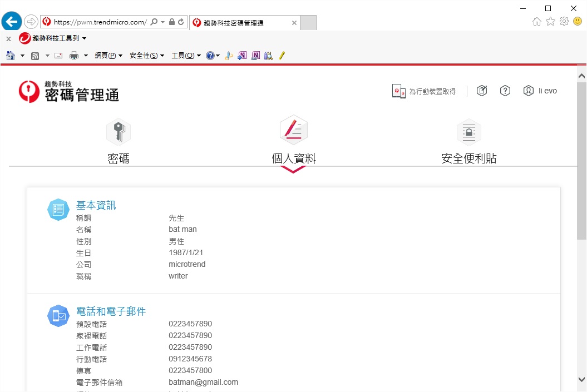Click the second OneNote linked notes icon
587x392 pixels.
[256, 56]
